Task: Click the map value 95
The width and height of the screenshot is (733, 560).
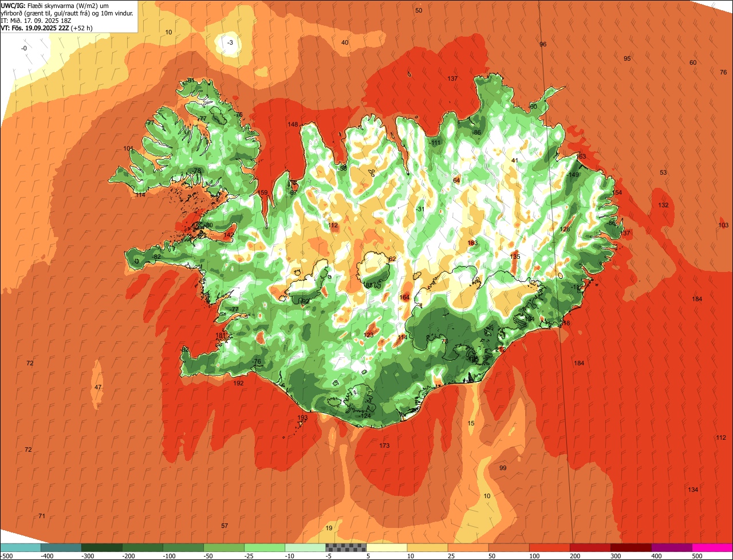Action: [x=627, y=58]
